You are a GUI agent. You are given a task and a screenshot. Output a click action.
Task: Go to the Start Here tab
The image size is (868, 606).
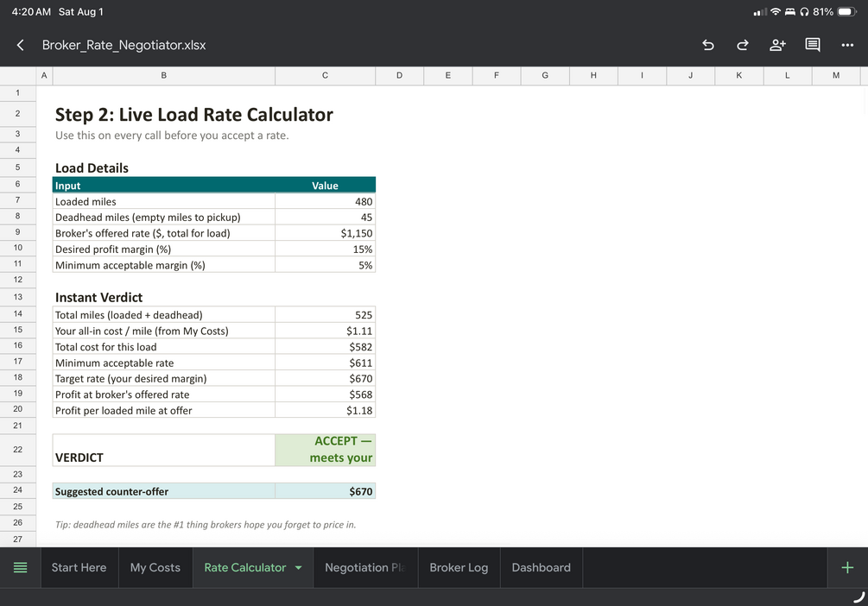coord(79,568)
